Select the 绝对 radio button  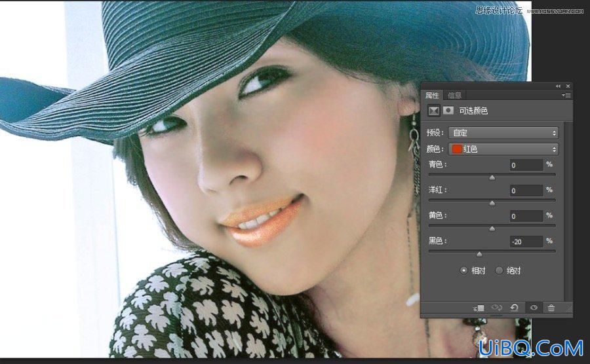[499, 270]
